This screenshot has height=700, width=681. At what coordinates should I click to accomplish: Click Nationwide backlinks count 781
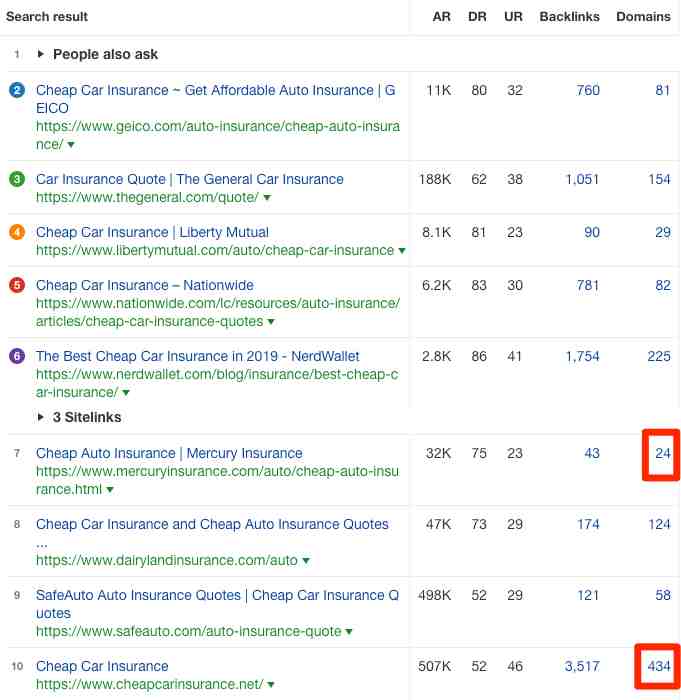(588, 285)
